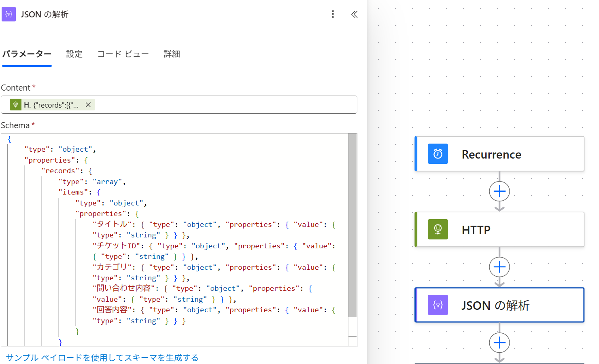Switch to the パラメーター tab
The width and height of the screenshot is (599, 364).
point(27,54)
